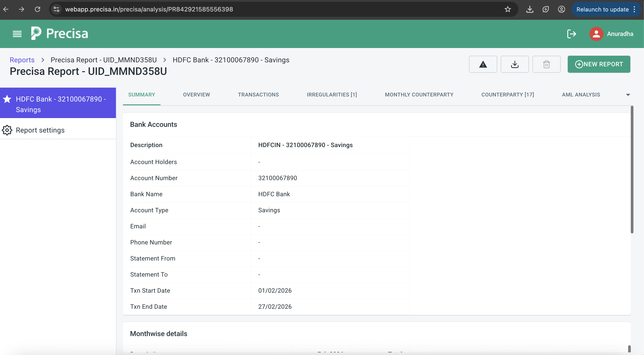Open Report settings in sidebar
Screen dimensions: 644x355
pos(58,130)
